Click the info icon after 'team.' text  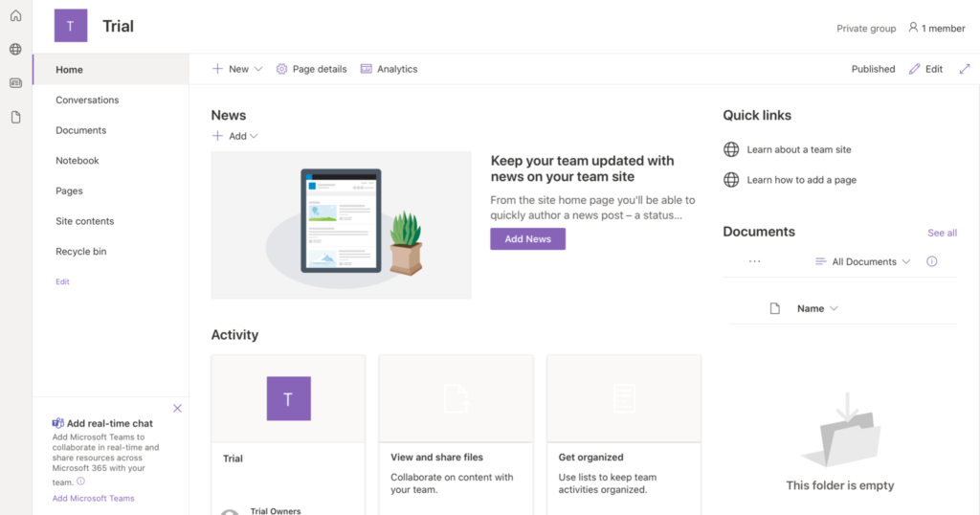(80, 481)
